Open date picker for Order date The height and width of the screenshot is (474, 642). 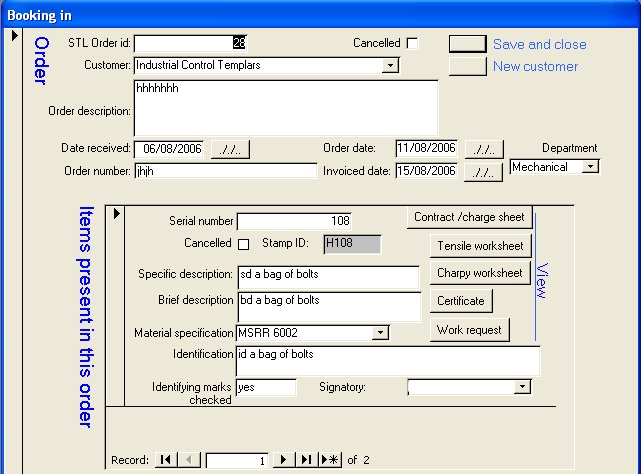point(484,149)
